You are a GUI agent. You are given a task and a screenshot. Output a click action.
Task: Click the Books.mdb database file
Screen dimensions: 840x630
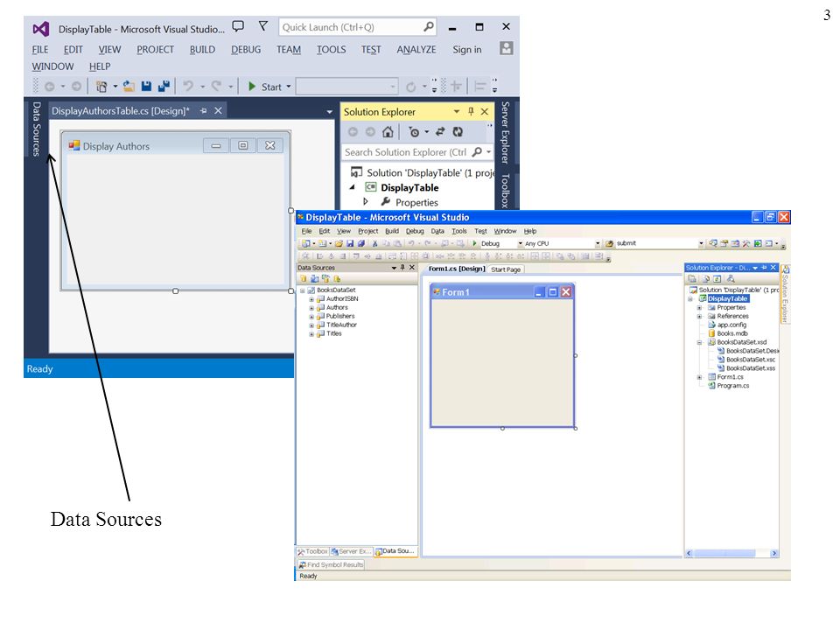click(727, 333)
